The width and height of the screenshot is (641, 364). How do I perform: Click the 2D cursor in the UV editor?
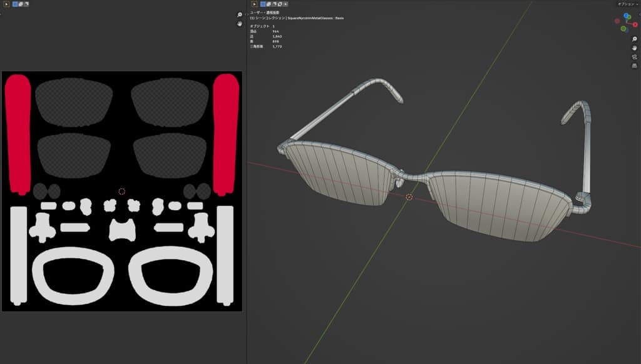[x=122, y=191]
